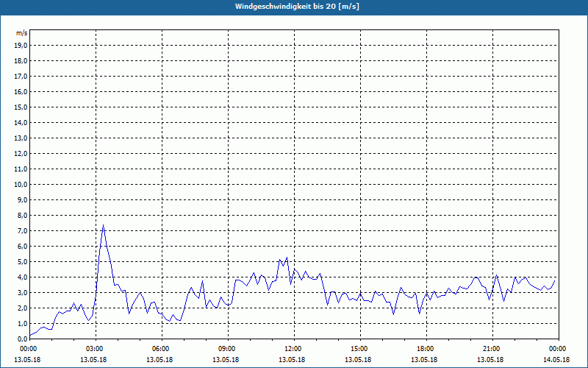Click the 11,0 y-axis label
This screenshot has height=368, width=588.
21,169
